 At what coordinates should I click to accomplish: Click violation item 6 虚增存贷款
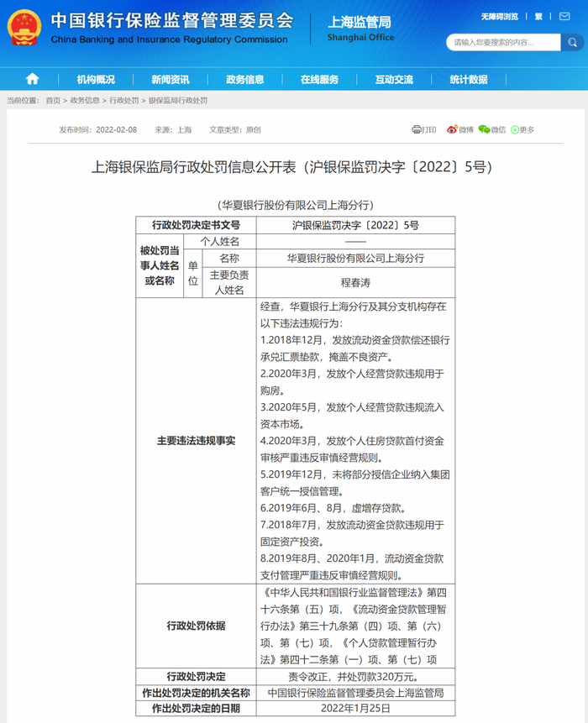click(x=333, y=508)
